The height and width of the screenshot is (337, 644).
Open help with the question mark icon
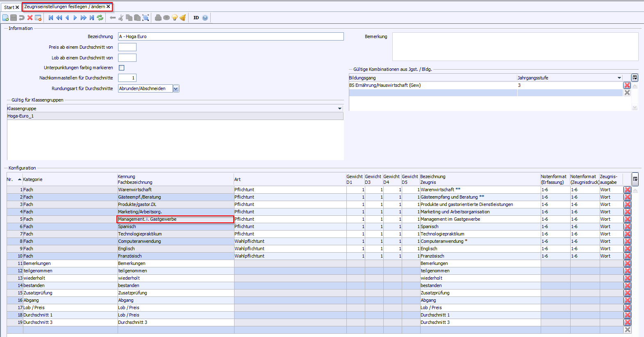205,18
